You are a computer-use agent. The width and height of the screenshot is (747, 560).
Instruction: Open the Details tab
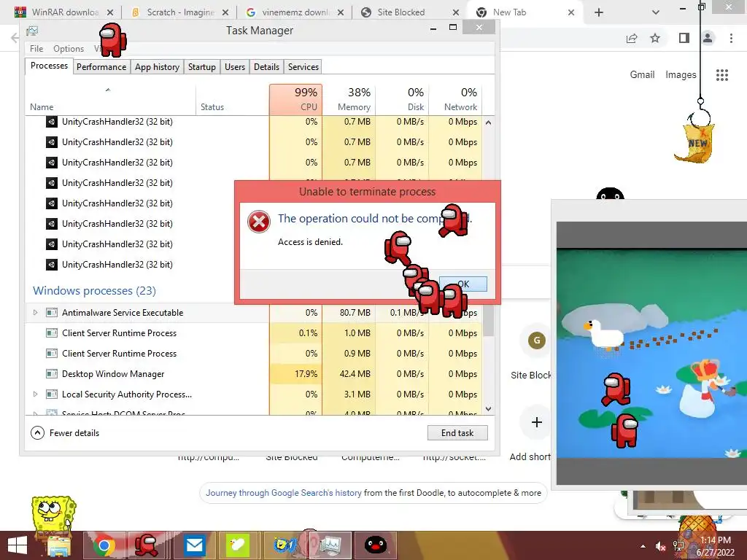click(x=266, y=66)
